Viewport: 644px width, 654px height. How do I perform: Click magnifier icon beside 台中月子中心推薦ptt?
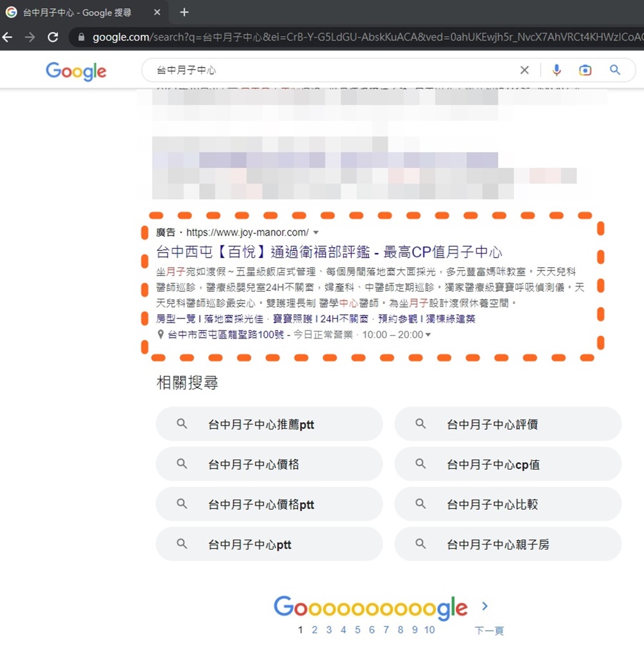coord(182,424)
